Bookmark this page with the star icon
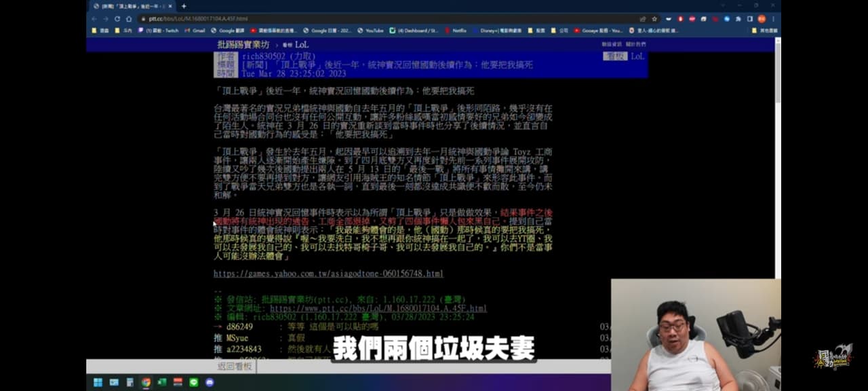Screen dimensions: 868x391 tap(654, 19)
